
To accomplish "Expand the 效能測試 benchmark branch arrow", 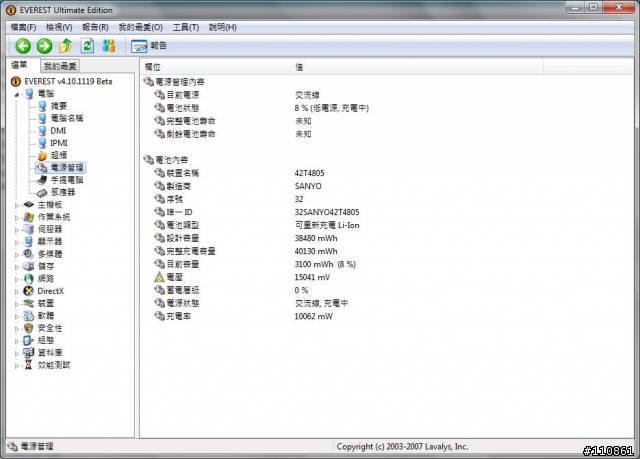I will tap(17, 366).
